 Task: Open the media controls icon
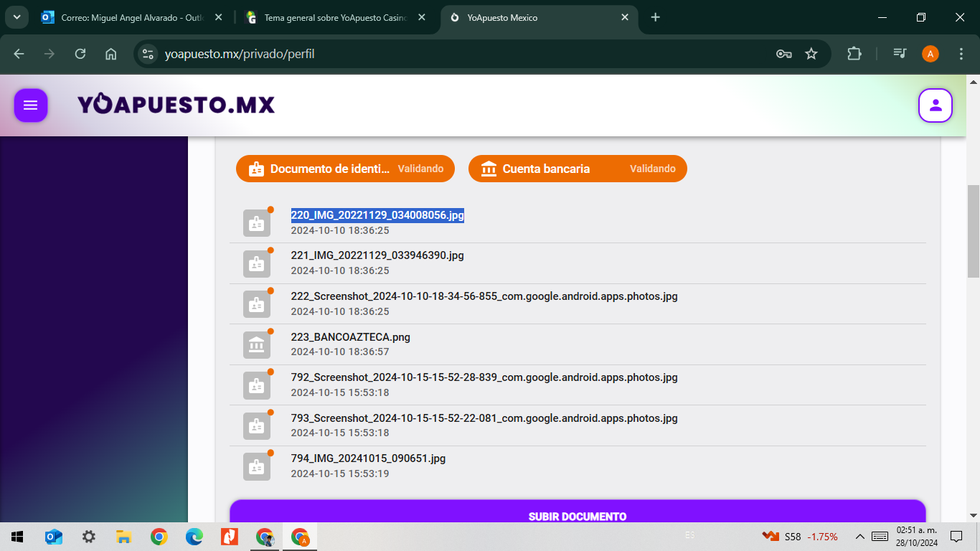click(x=899, y=53)
